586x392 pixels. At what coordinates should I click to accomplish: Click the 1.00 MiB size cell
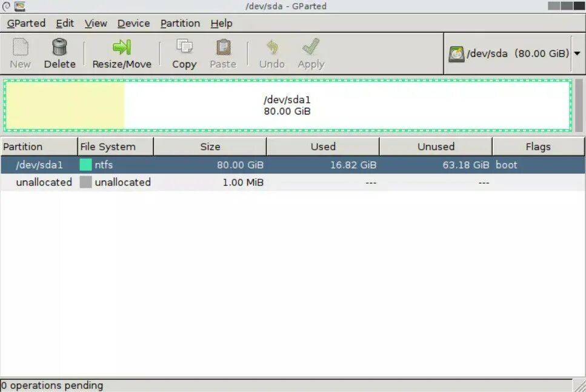point(243,182)
